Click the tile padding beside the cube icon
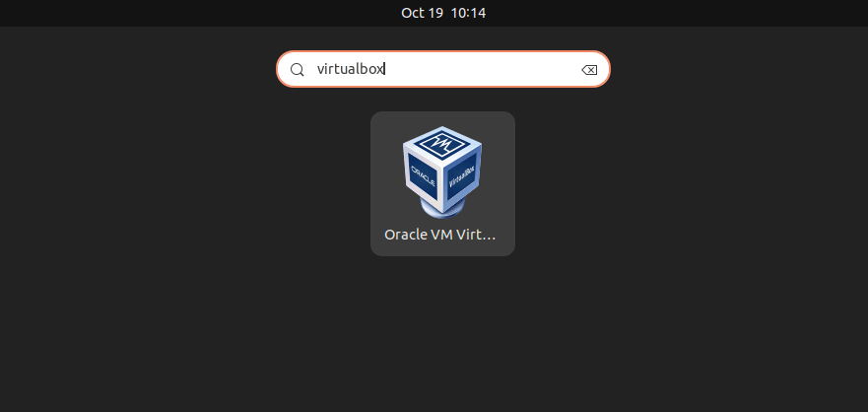 click(386, 172)
